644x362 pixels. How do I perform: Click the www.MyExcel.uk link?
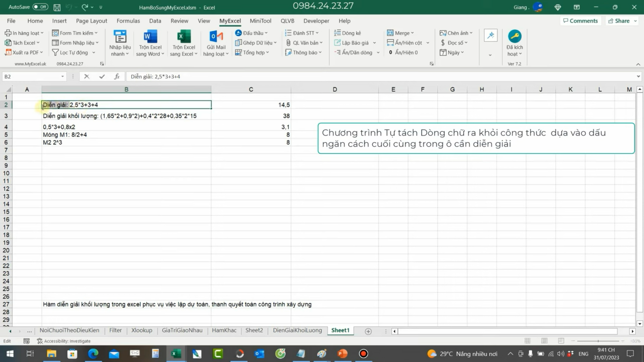[x=30, y=63]
